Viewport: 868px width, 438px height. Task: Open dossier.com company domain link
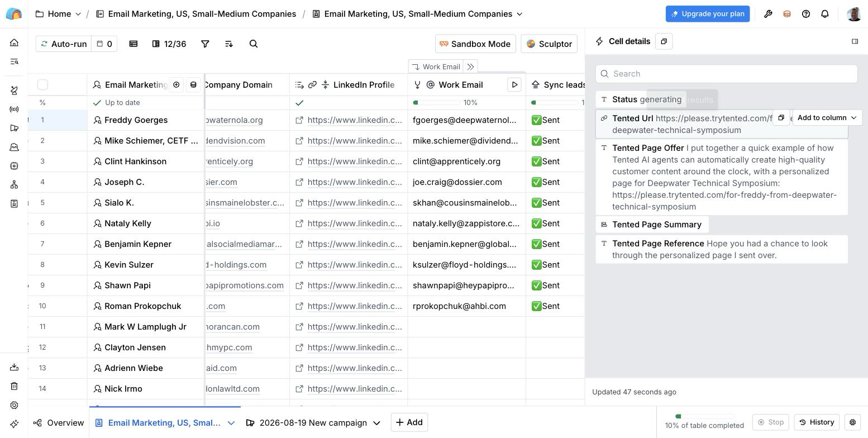(221, 182)
